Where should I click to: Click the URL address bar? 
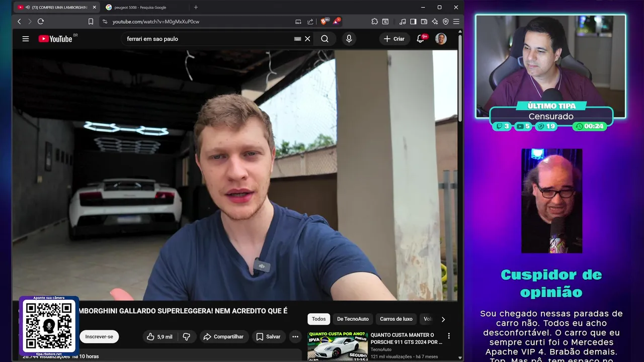pyautogui.click(x=201, y=22)
